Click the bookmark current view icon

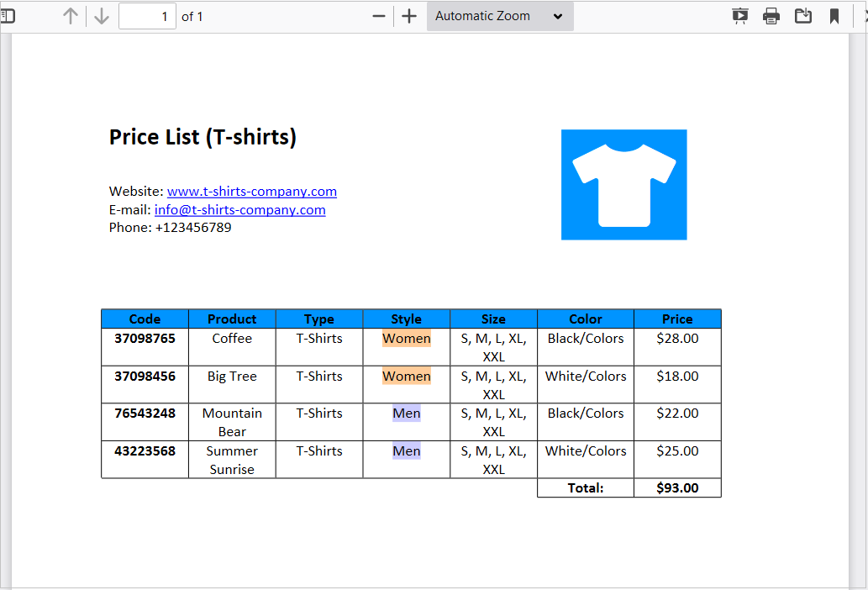pos(834,16)
